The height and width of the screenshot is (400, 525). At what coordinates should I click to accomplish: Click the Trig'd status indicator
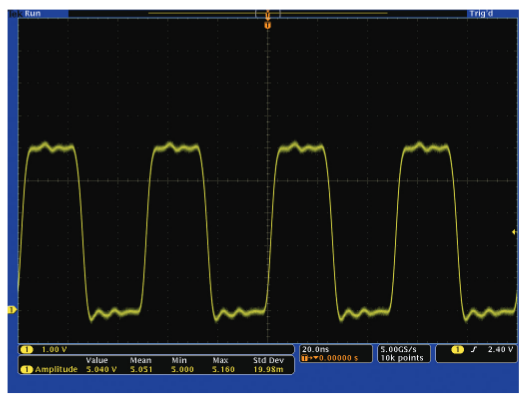click(x=481, y=13)
